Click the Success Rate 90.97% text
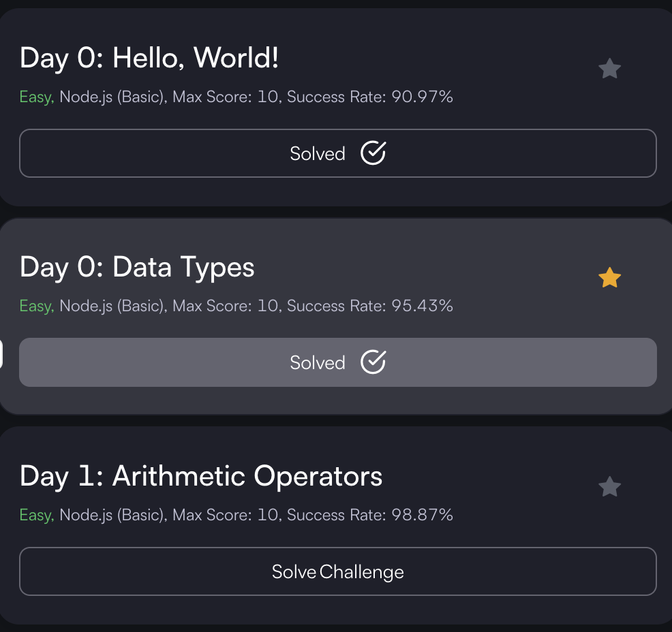Image resolution: width=672 pixels, height=632 pixels. coord(370,97)
